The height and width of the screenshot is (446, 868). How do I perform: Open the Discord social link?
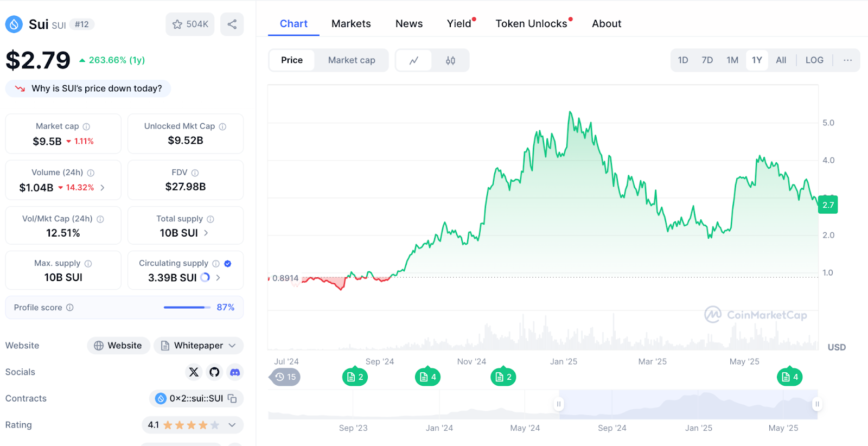[x=235, y=372]
